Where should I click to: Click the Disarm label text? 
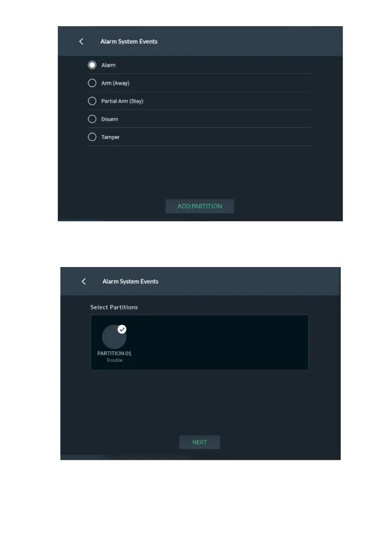pos(110,119)
